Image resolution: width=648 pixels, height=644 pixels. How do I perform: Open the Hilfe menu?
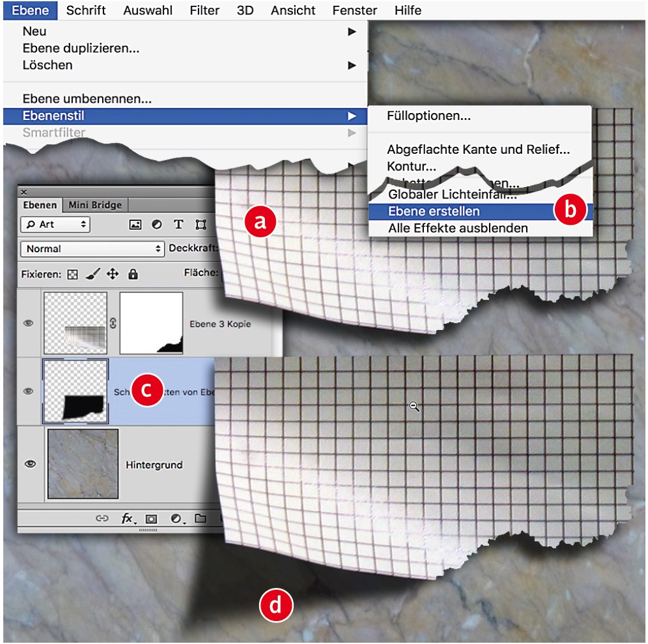pyautogui.click(x=408, y=10)
